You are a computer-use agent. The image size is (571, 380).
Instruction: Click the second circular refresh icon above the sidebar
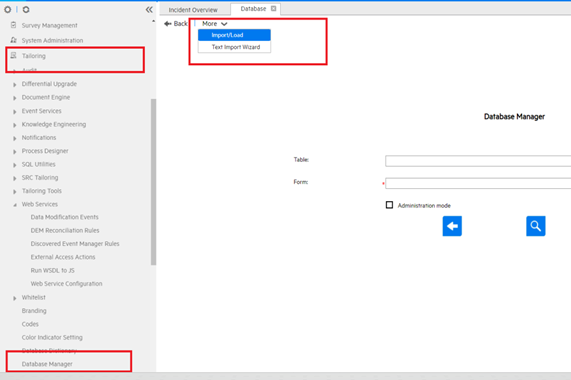[26, 9]
